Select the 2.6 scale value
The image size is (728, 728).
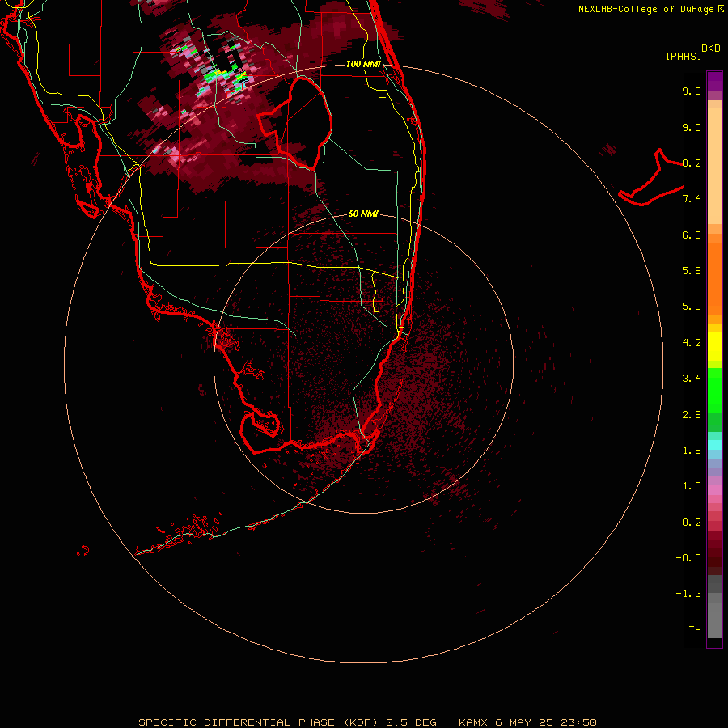692,415
